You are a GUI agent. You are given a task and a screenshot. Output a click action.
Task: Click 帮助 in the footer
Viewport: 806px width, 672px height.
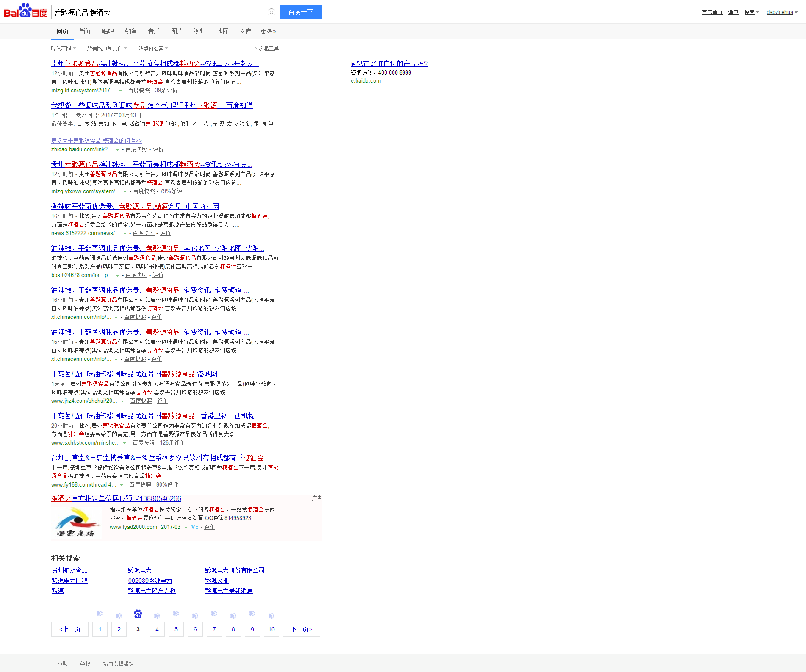[62, 663]
